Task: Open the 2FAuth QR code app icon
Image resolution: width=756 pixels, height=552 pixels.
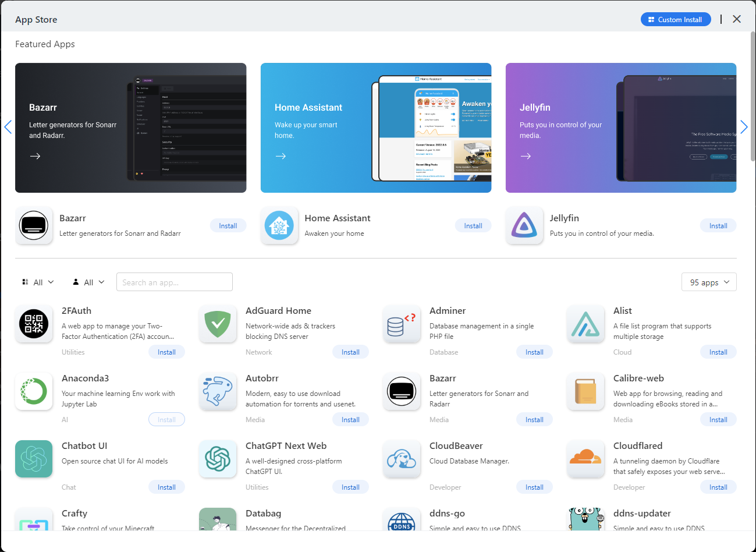Action: (x=34, y=324)
